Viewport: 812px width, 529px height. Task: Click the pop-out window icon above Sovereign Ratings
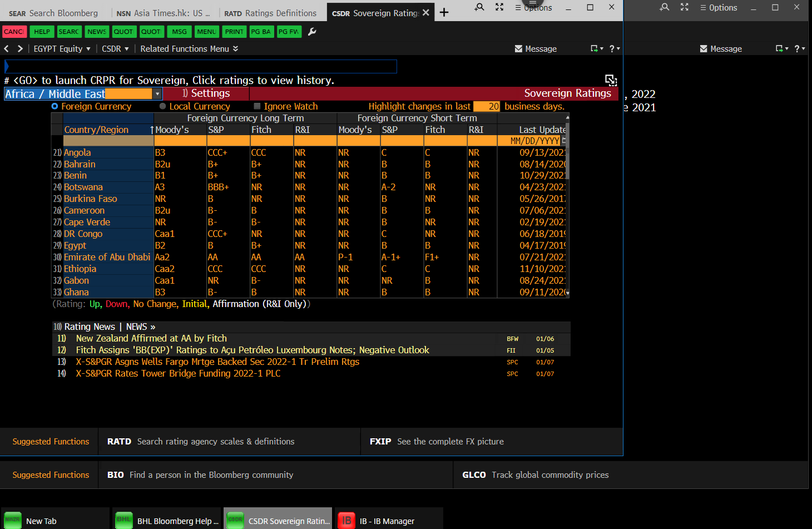click(611, 80)
